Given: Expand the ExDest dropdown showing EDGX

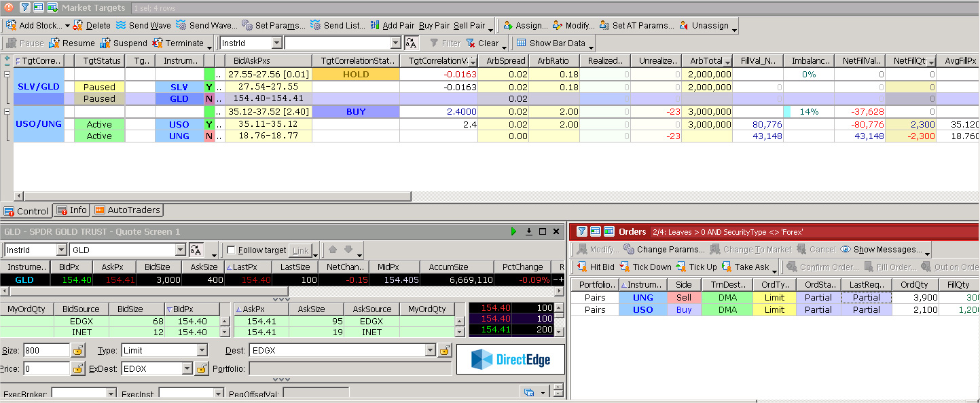Looking at the screenshot, I should pyautogui.click(x=187, y=368).
